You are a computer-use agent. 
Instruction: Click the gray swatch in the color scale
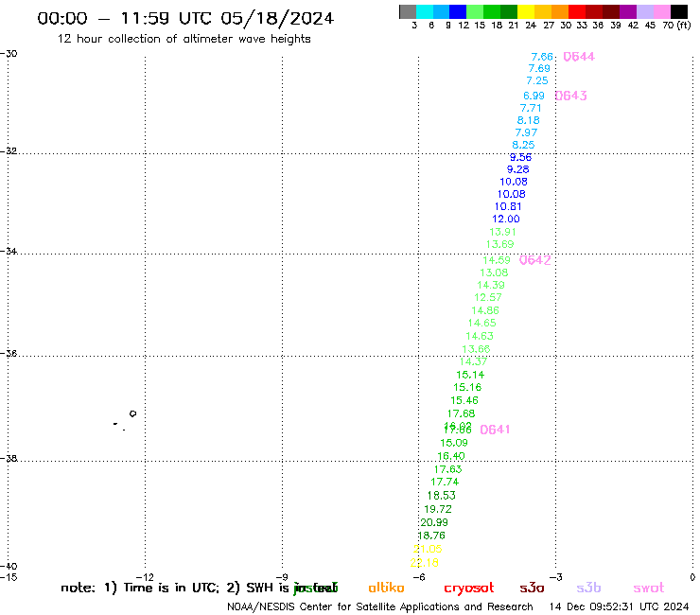408,11
